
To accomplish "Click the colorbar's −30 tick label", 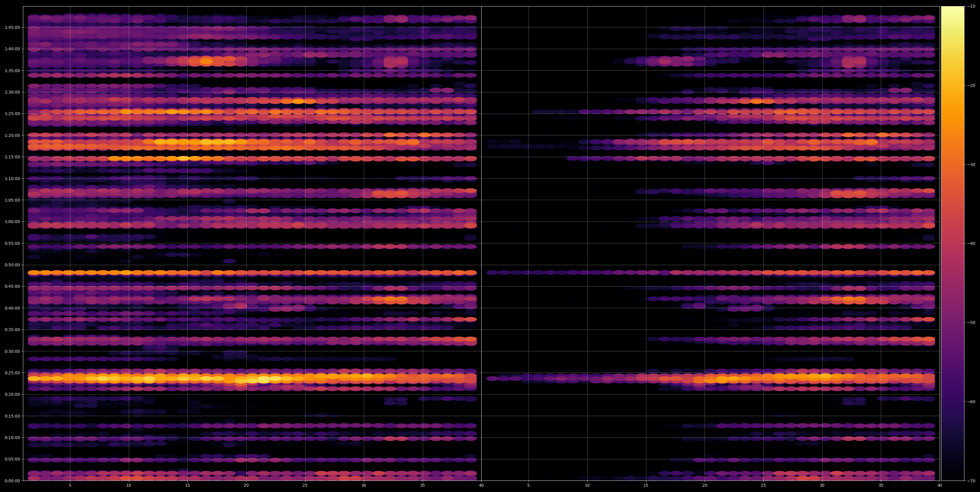I will point(971,164).
